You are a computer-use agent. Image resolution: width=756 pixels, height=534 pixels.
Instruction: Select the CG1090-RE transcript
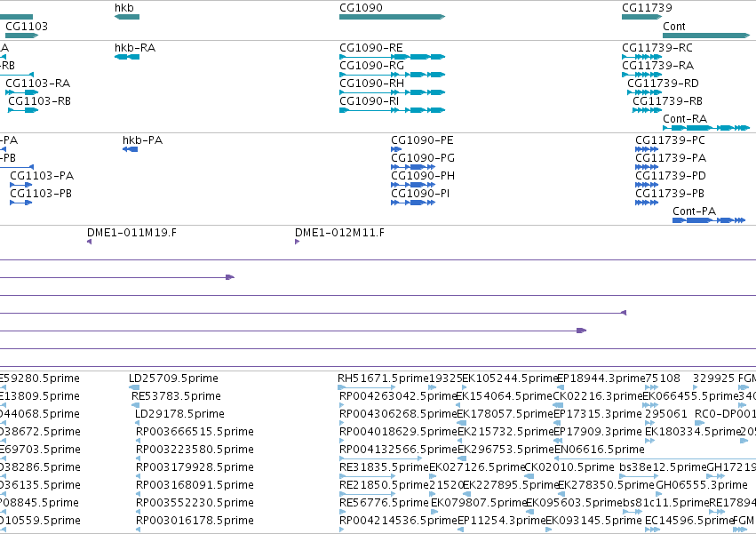pyautogui.click(x=392, y=57)
